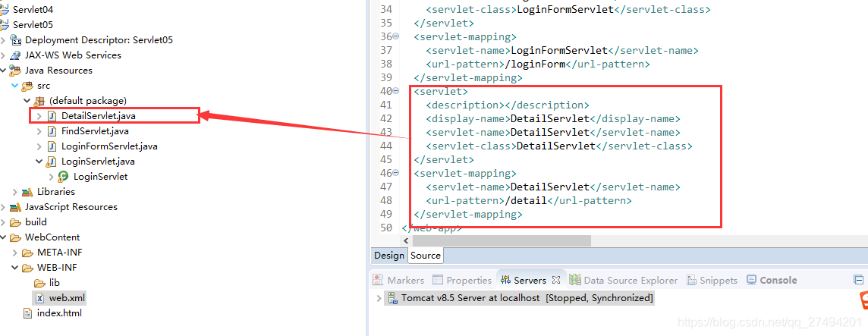Viewport: 868px width, 336px height.
Task: Click the JAX-WS Web Services icon
Action: (16, 55)
